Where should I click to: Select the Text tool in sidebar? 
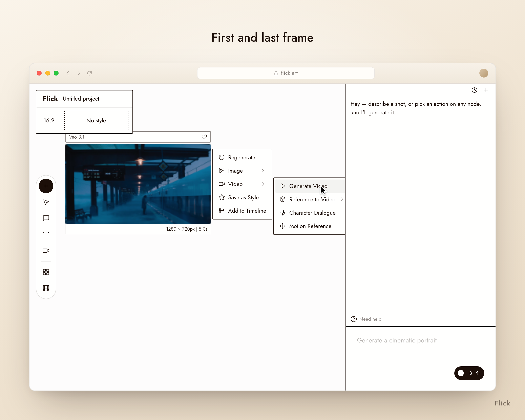pos(46,234)
